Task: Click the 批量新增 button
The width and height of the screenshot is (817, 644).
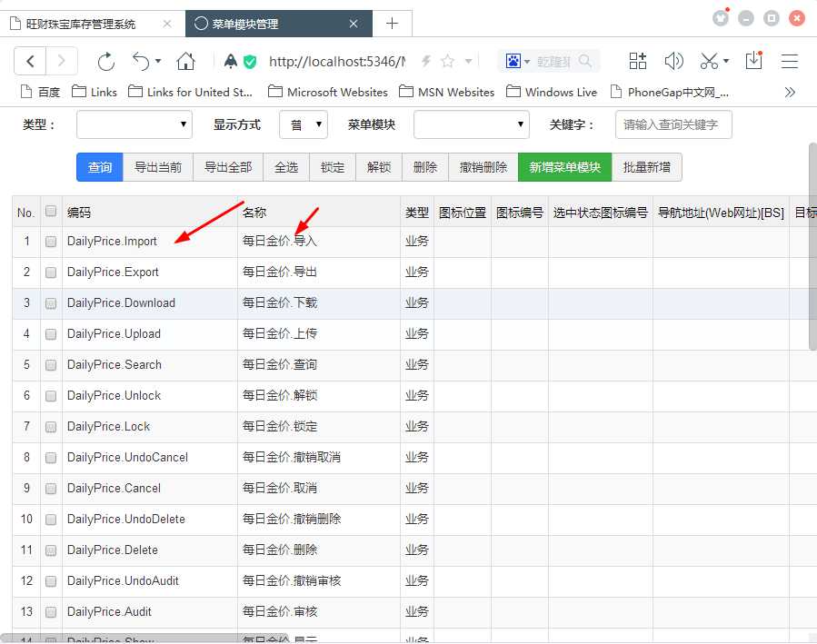Action: point(647,167)
